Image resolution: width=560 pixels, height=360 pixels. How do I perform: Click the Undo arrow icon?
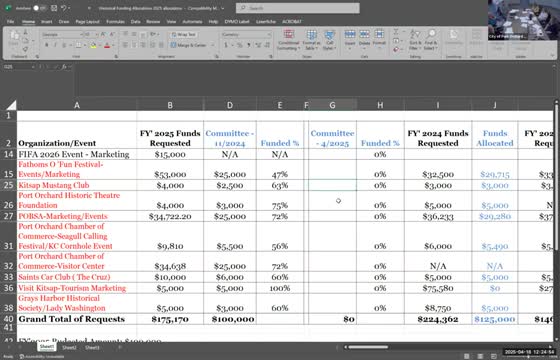[64, 8]
